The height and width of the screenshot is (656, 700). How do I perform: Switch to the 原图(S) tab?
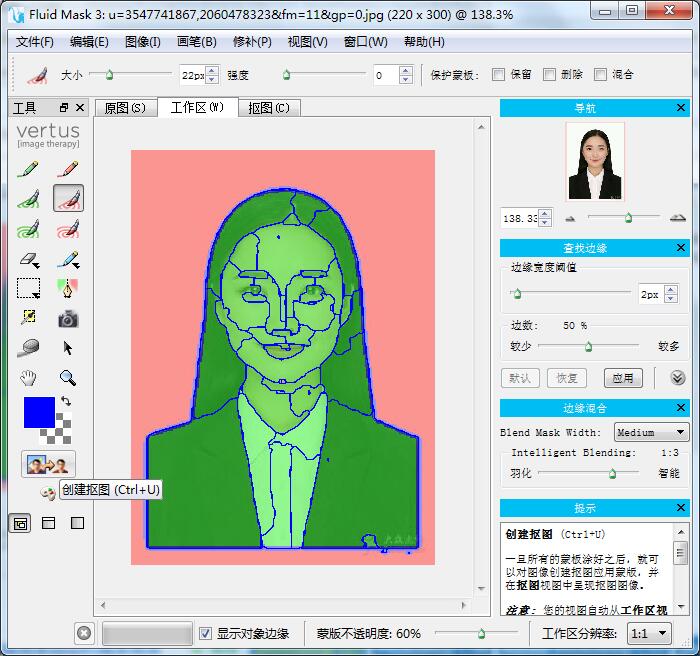125,108
